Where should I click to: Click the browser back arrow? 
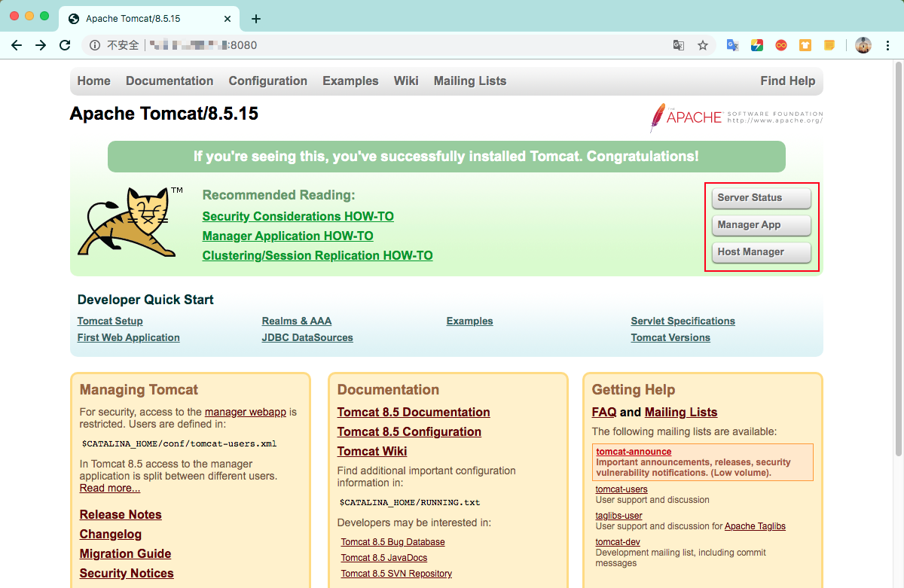tap(17, 45)
